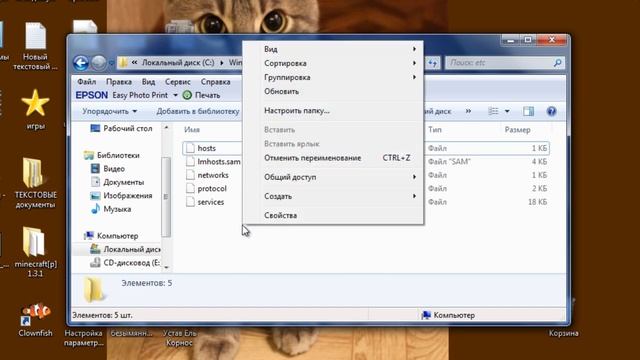Select the networks file

point(213,175)
